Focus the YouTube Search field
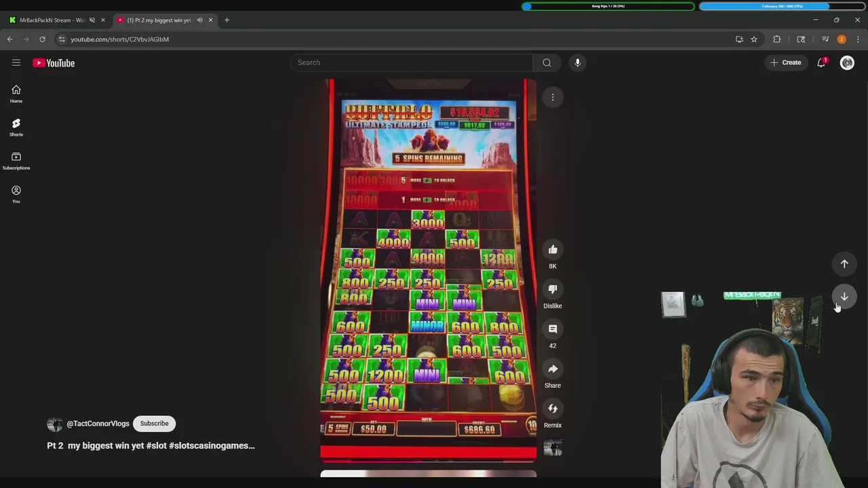This screenshot has width=868, height=488. 412,62
